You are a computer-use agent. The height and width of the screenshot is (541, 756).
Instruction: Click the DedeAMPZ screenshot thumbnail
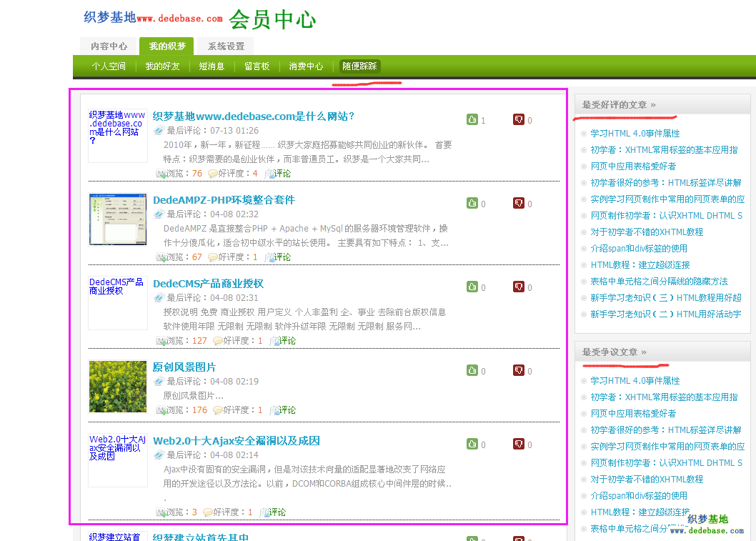pos(118,219)
